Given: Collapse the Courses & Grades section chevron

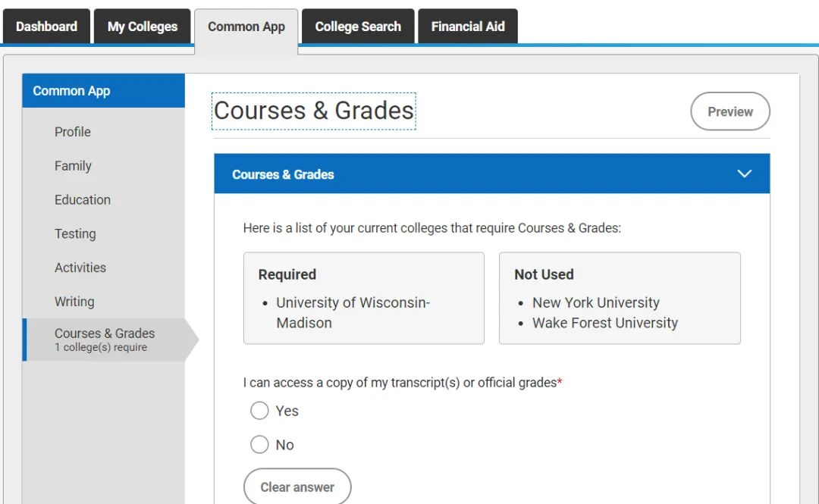Looking at the screenshot, I should [x=744, y=174].
